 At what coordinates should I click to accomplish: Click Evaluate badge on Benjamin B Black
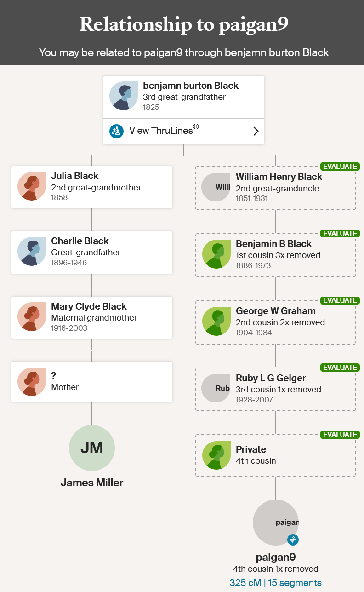pyautogui.click(x=340, y=234)
